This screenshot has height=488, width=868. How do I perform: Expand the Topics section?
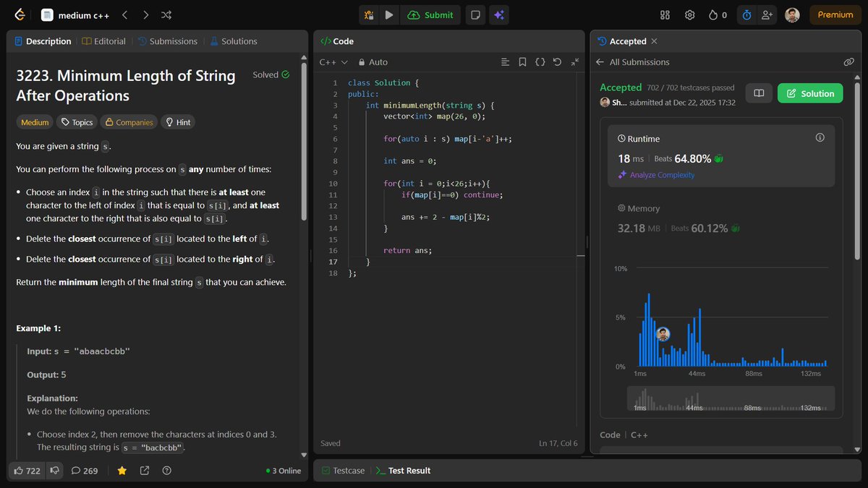click(x=76, y=121)
